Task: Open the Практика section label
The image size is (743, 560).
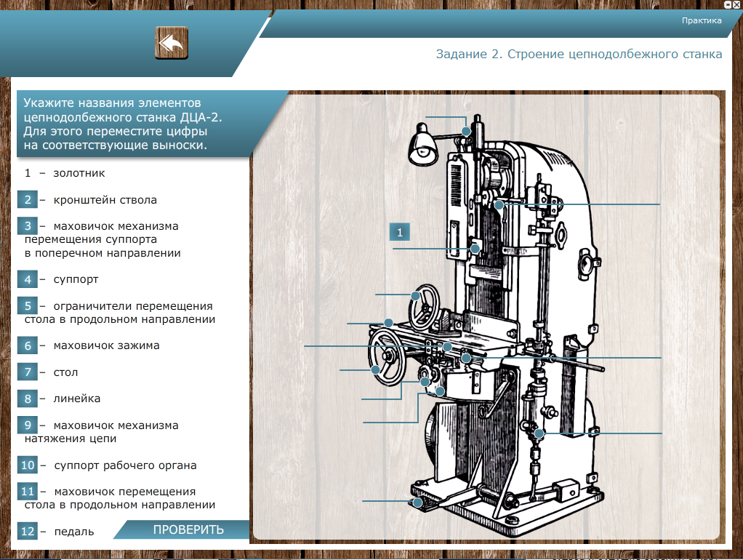Action: 701,20
